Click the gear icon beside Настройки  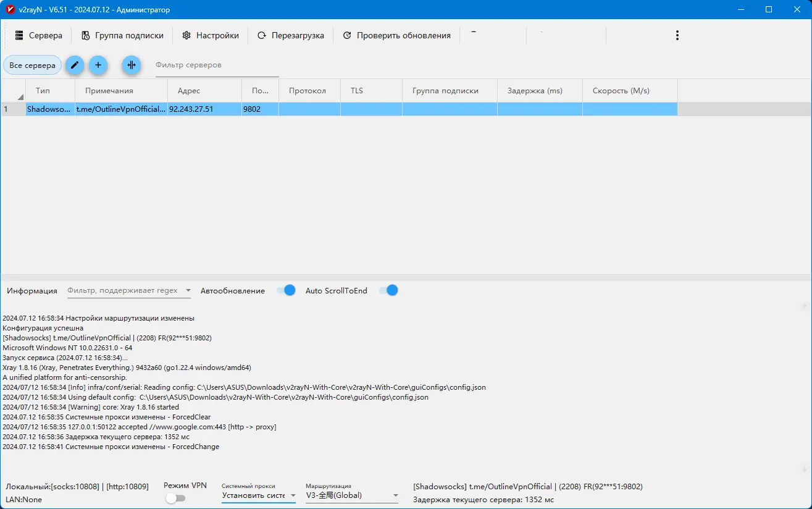tap(186, 36)
